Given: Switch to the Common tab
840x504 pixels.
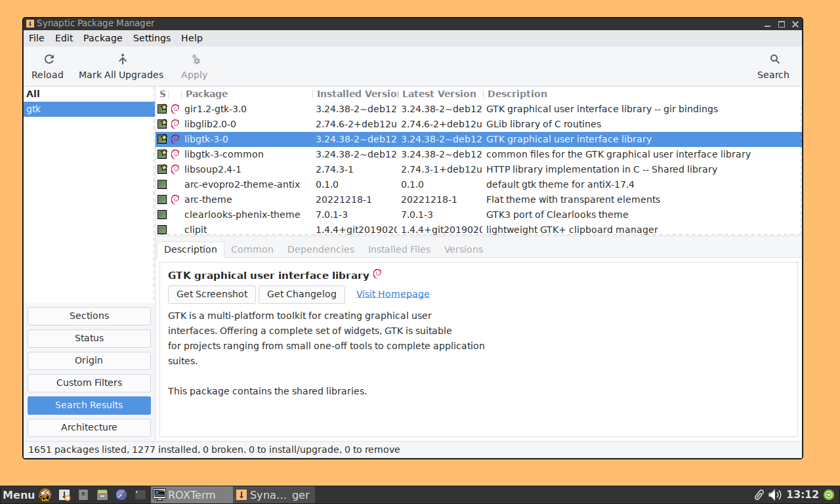Looking at the screenshot, I should pyautogui.click(x=252, y=249).
